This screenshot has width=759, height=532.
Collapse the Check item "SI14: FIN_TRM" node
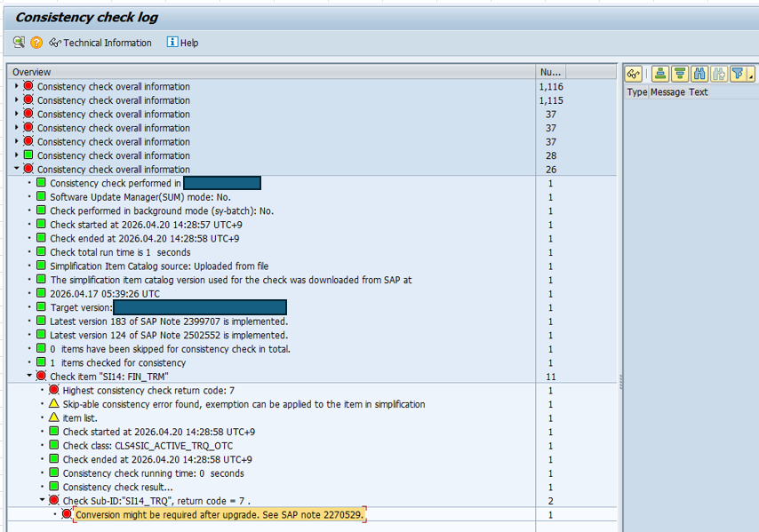[x=29, y=376]
